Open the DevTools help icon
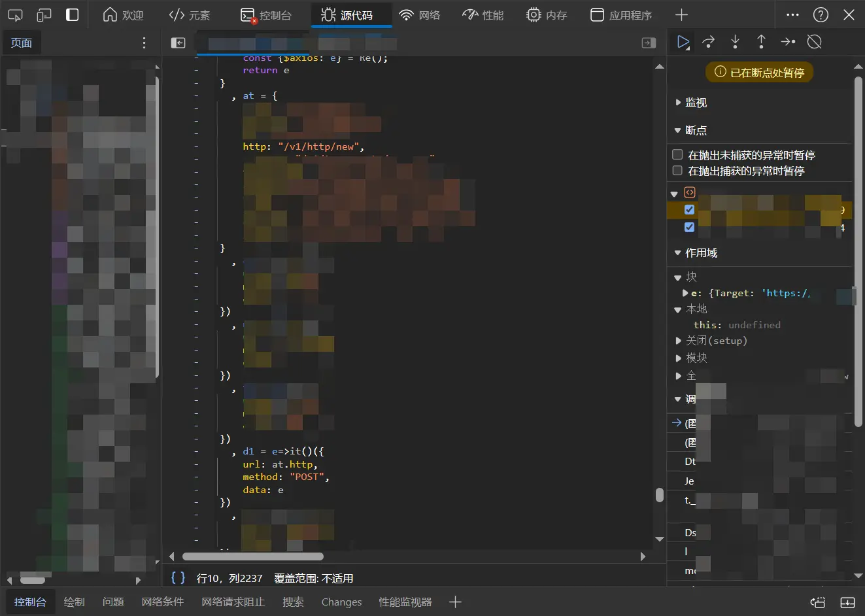Image resolution: width=865 pixels, height=616 pixels. (821, 15)
